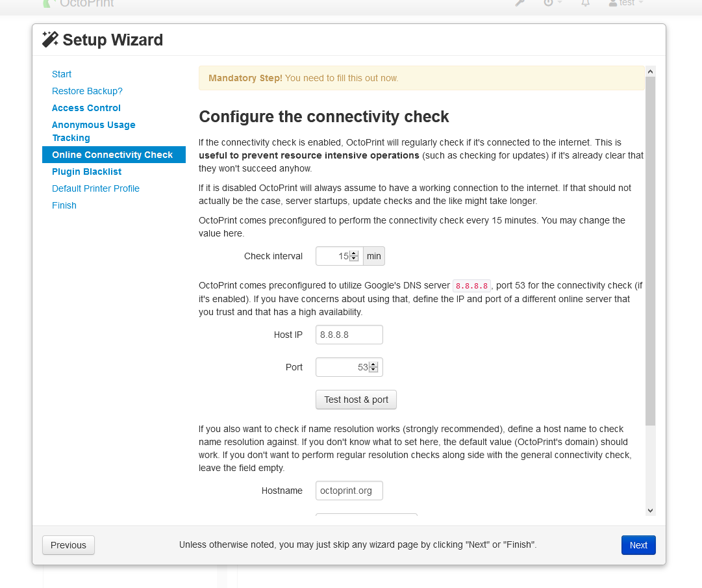This screenshot has height=588, width=702.
Task: Click the scrollbar down arrow
Action: (651, 511)
